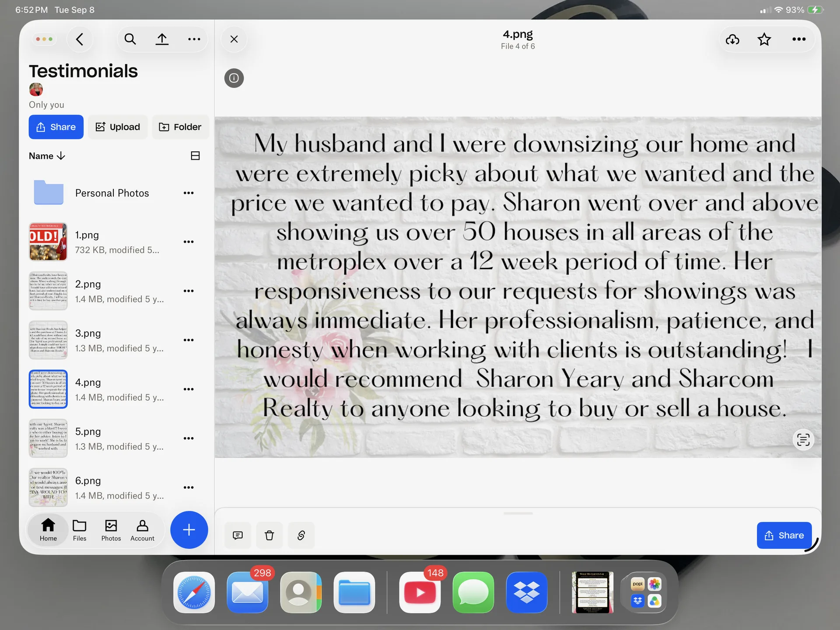Tap the blue plus add button
The image size is (840, 630).
pos(189,530)
